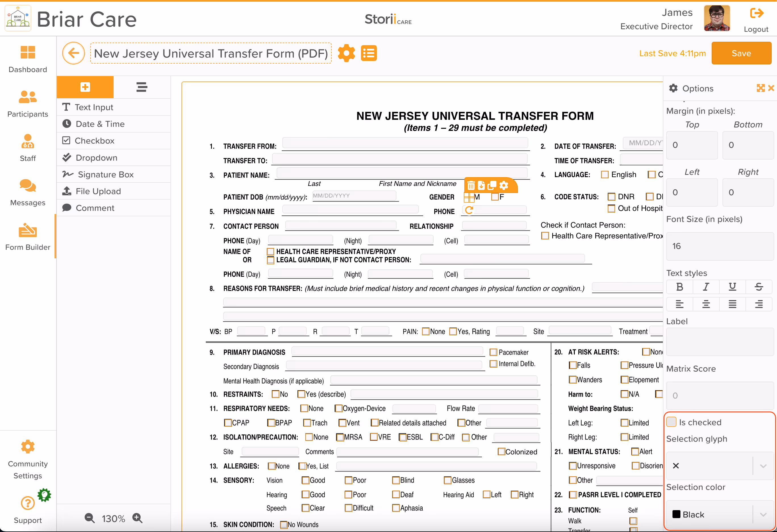Add a Comment element
This screenshot has width=777, height=532.
point(114,208)
